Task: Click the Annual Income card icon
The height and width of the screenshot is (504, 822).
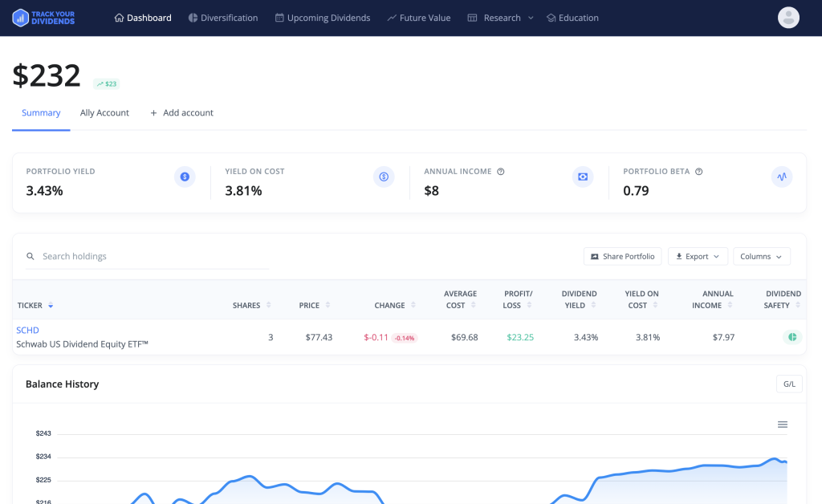Action: coord(582,177)
